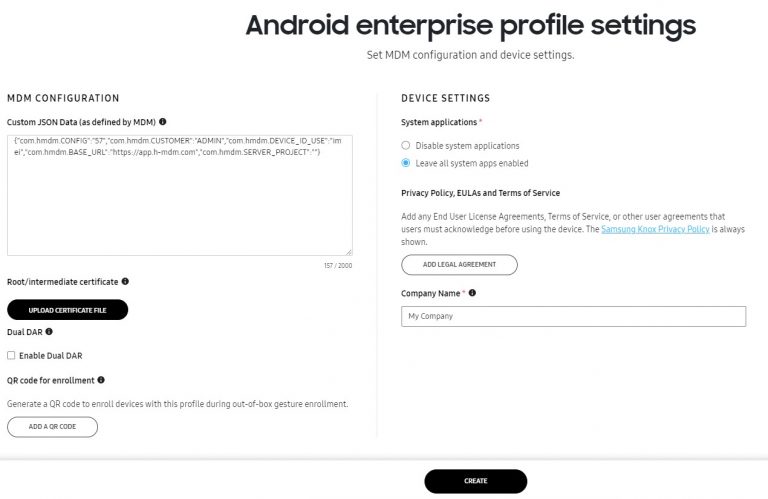Click the Add a QR Code button
The height and width of the screenshot is (499, 768).
52,427
